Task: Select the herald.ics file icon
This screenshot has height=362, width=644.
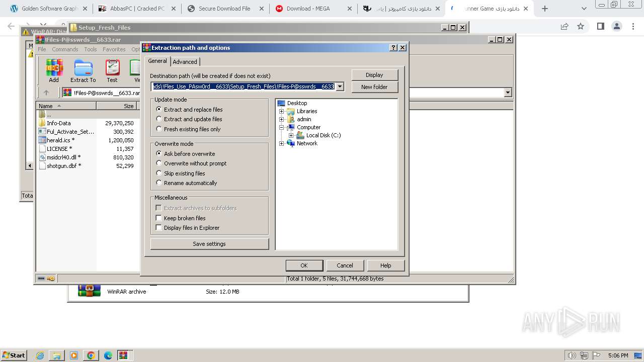Action: coord(42,140)
